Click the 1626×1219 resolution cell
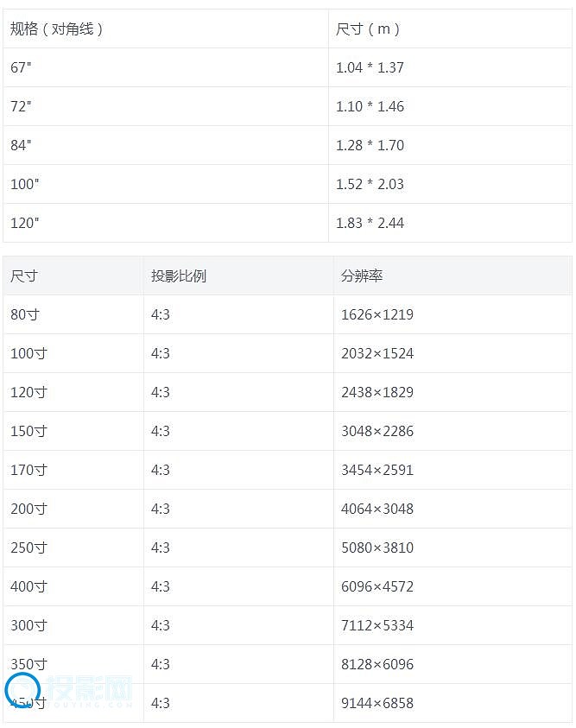The image size is (576, 728). [x=377, y=314]
